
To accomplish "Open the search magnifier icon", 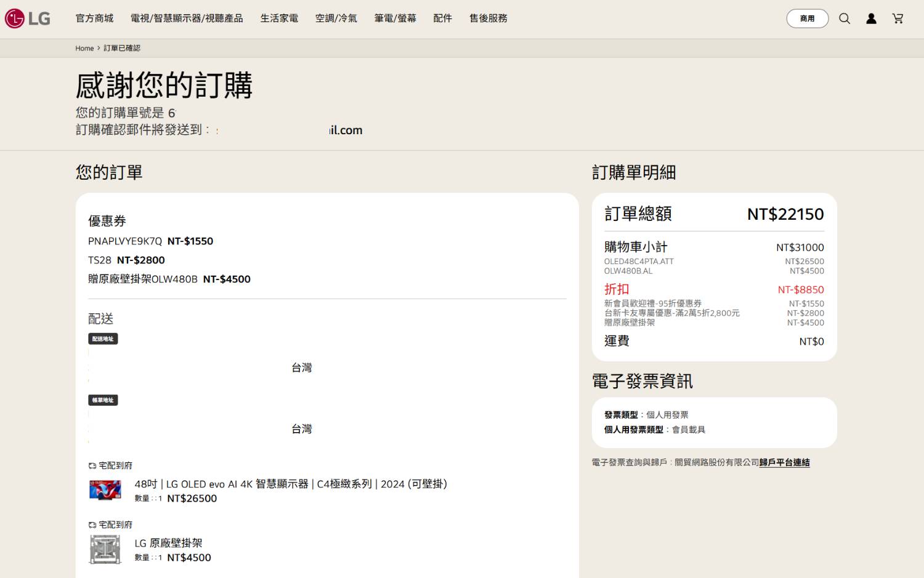I will (x=845, y=18).
